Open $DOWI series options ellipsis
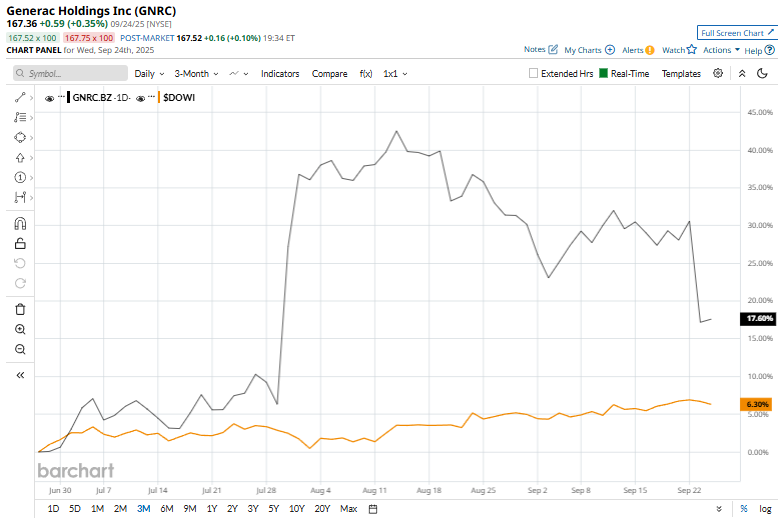Image resolution: width=778 pixels, height=521 pixels. pyautogui.click(x=152, y=96)
